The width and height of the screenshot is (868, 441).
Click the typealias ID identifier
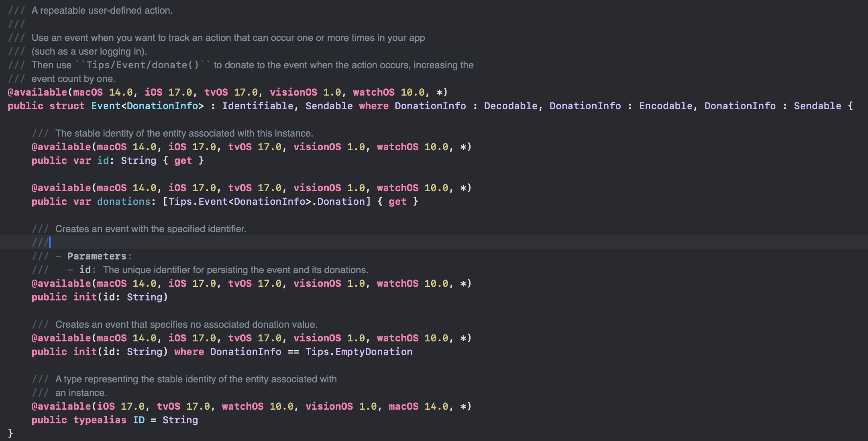(139, 420)
